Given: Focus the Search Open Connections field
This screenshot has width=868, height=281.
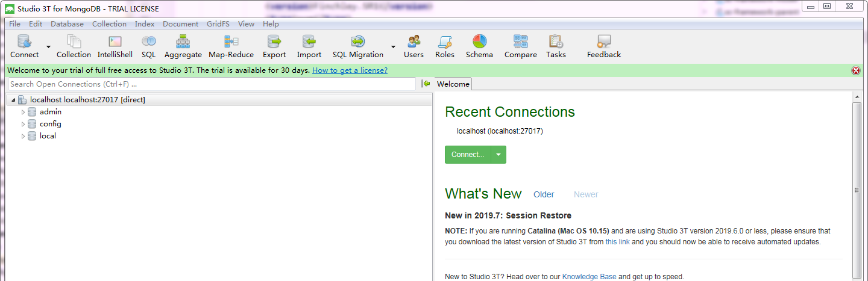Looking at the screenshot, I should (x=212, y=84).
